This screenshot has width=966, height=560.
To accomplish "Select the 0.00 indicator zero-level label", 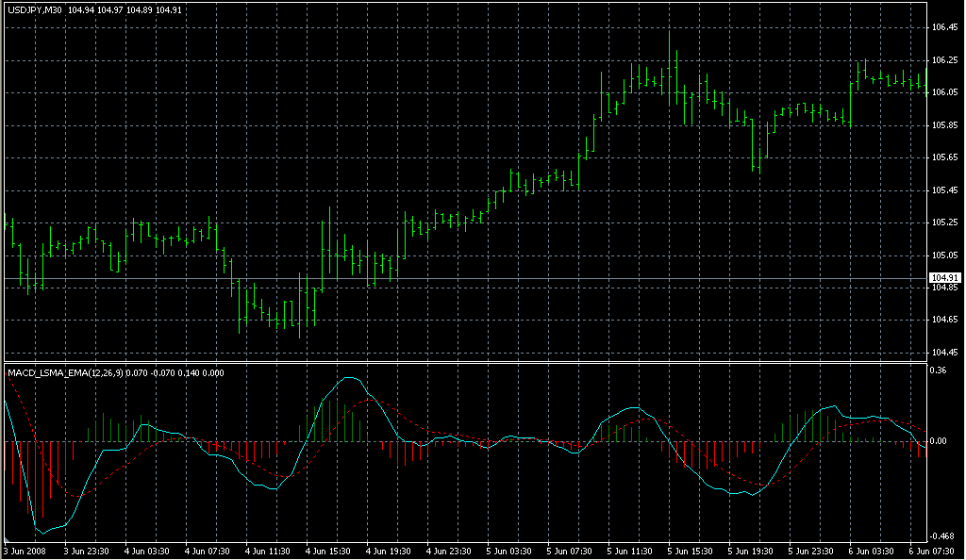I will click(940, 440).
